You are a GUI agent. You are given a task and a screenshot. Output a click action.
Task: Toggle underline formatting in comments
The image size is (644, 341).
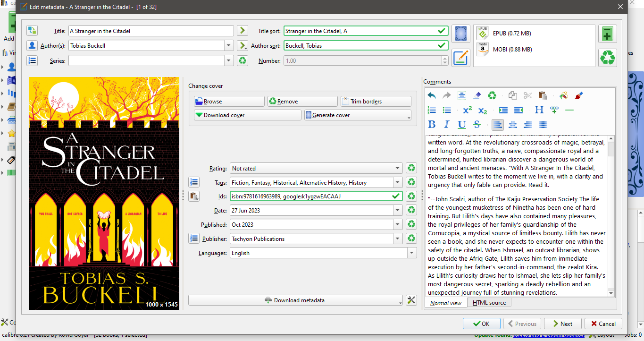462,125
